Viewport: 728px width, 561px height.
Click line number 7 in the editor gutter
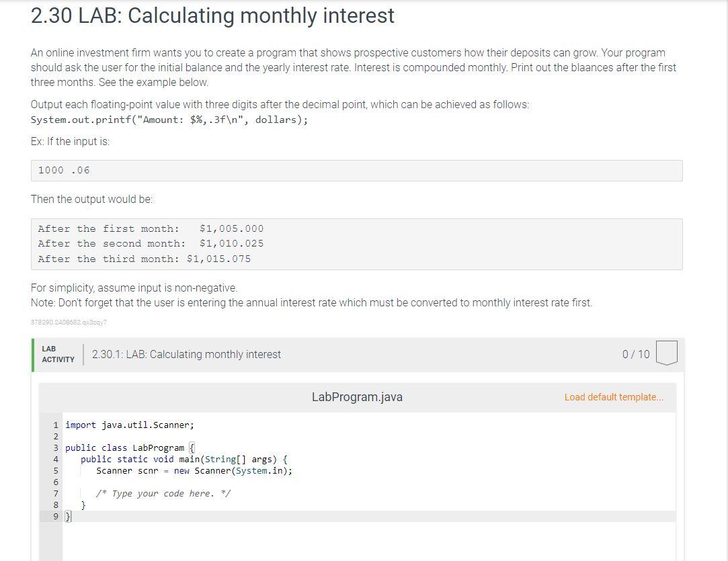pos(54,493)
